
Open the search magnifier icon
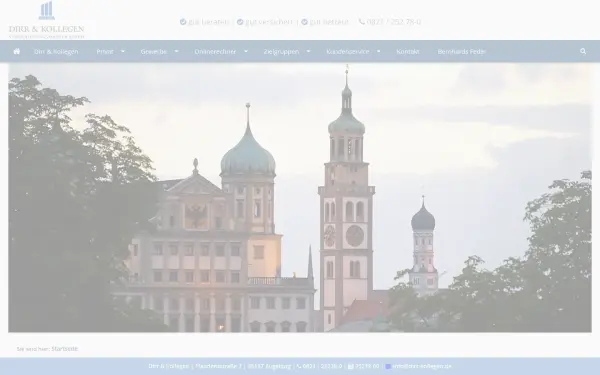click(583, 51)
